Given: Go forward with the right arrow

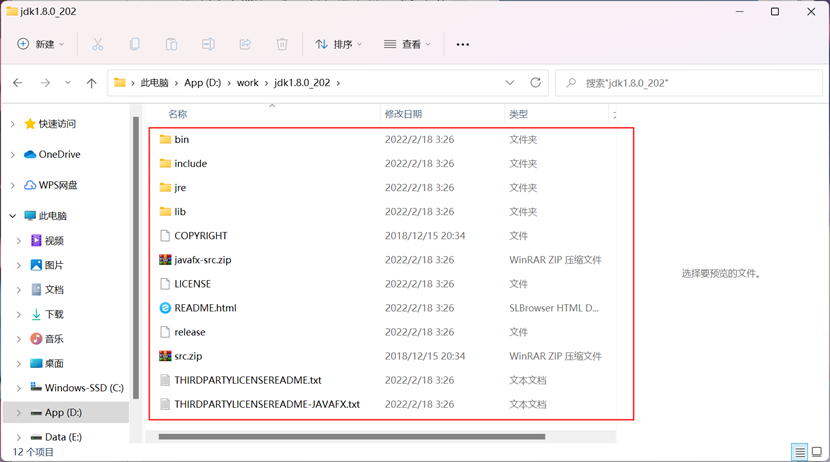Looking at the screenshot, I should pyautogui.click(x=46, y=83).
